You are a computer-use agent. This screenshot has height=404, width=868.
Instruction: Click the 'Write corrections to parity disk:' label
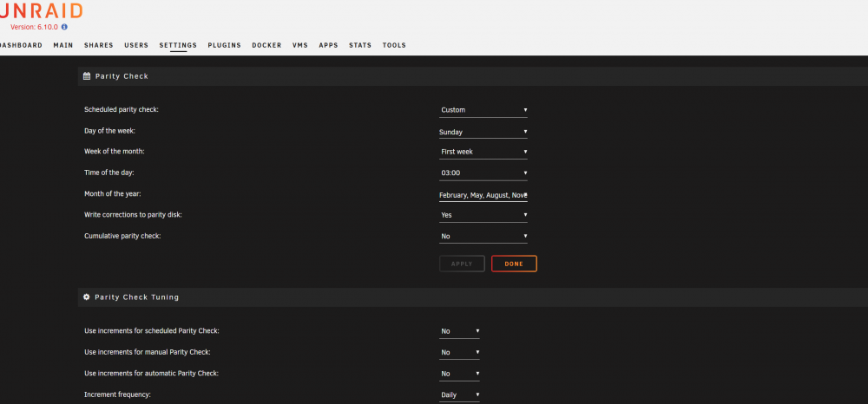[x=133, y=214]
